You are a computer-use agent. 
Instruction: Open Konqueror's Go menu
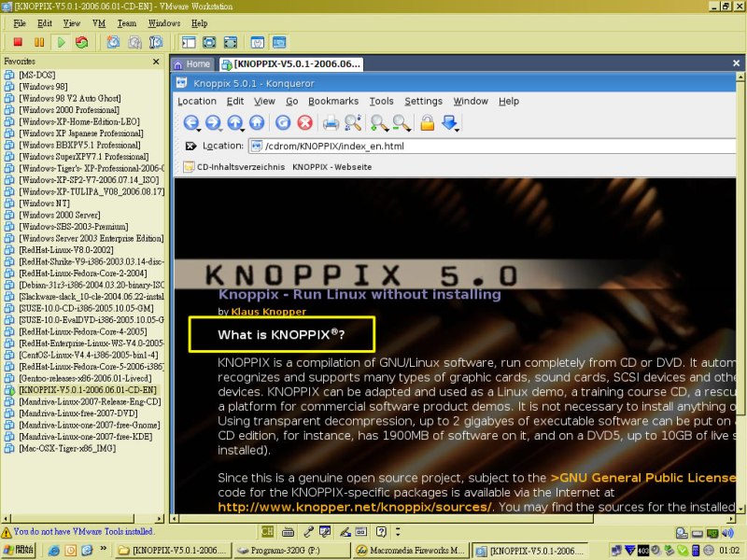point(291,101)
